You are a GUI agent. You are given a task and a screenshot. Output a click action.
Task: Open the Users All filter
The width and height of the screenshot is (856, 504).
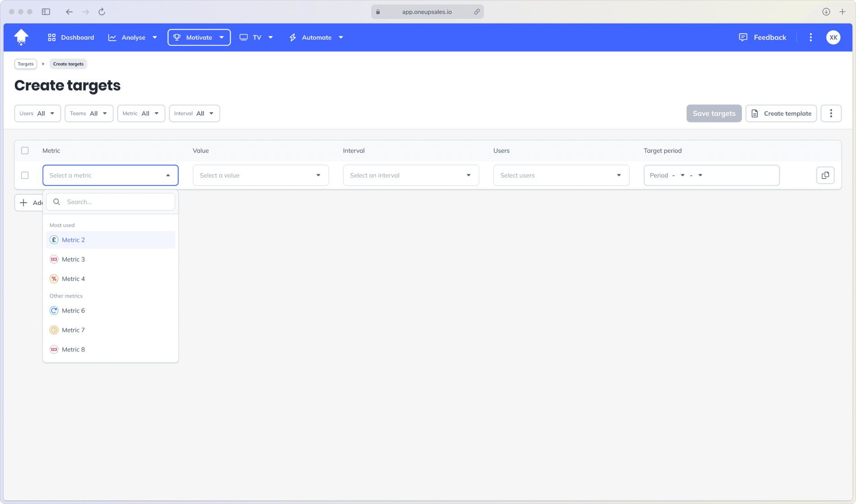[37, 114]
